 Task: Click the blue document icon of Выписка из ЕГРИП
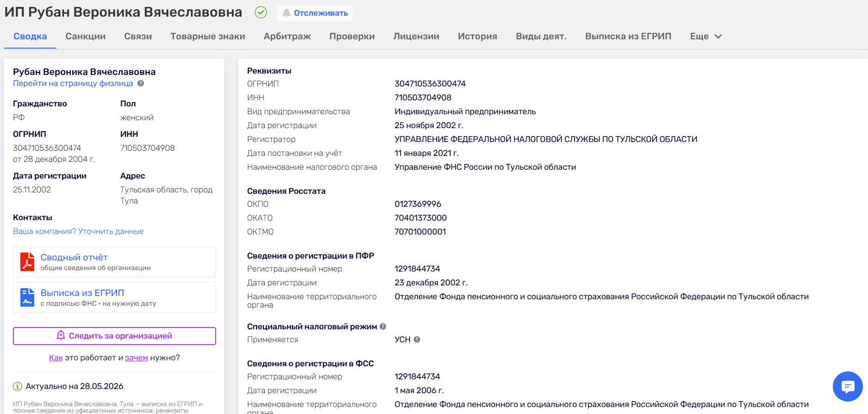[27, 297]
